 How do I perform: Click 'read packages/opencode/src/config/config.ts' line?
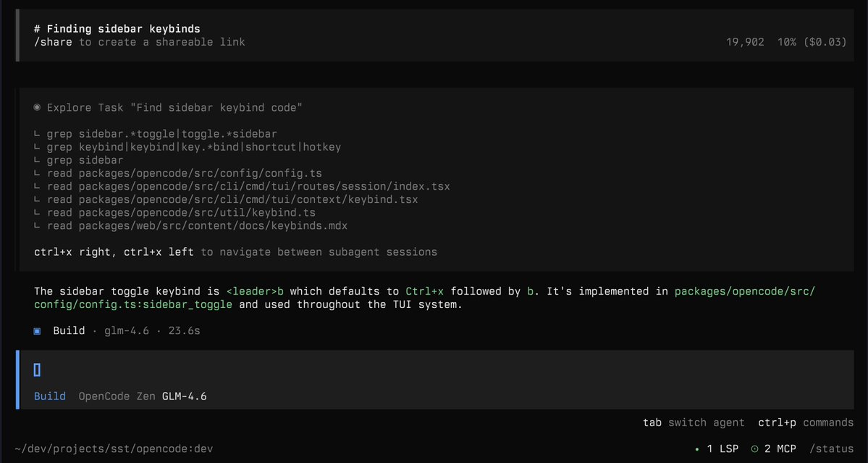[177, 173]
